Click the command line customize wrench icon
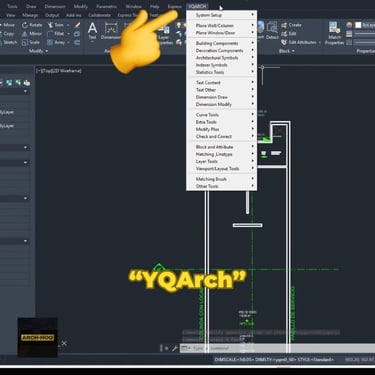375x375 pixels. point(174,348)
